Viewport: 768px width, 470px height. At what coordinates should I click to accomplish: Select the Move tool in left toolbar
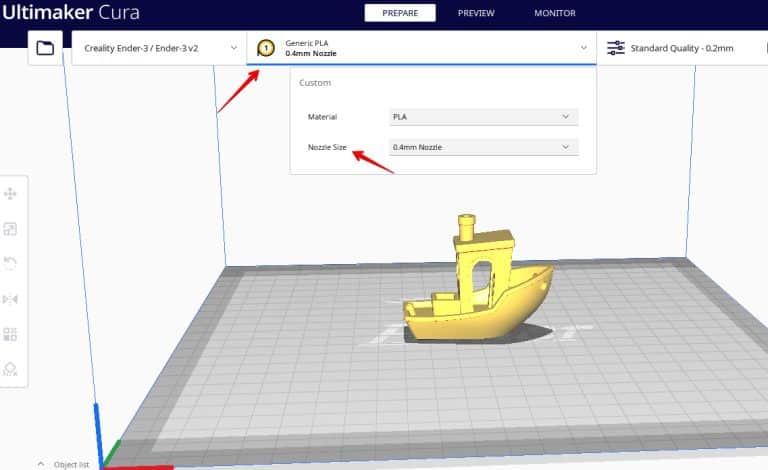tap(10, 194)
